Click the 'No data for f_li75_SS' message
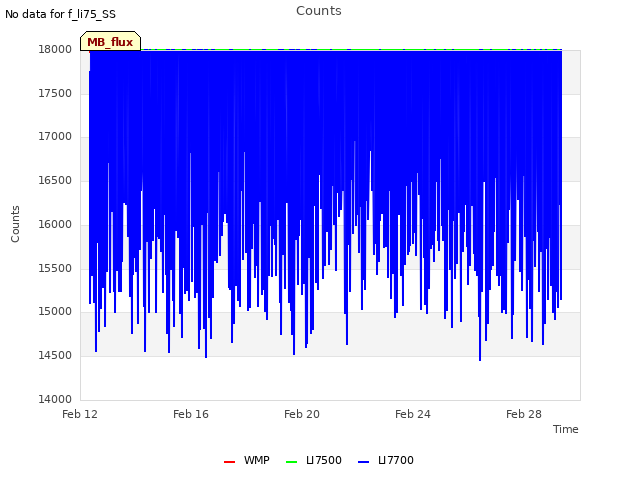640x480 pixels. [x=60, y=14]
